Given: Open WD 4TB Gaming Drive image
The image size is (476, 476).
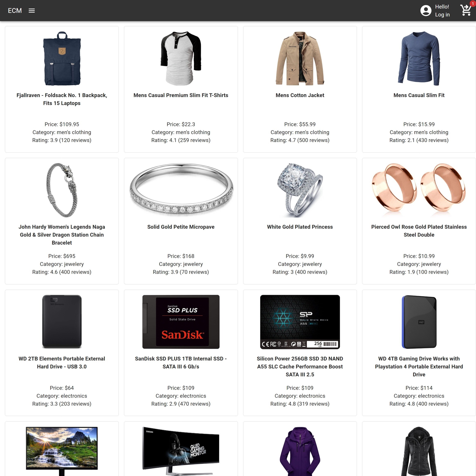Looking at the screenshot, I should 419,322.
